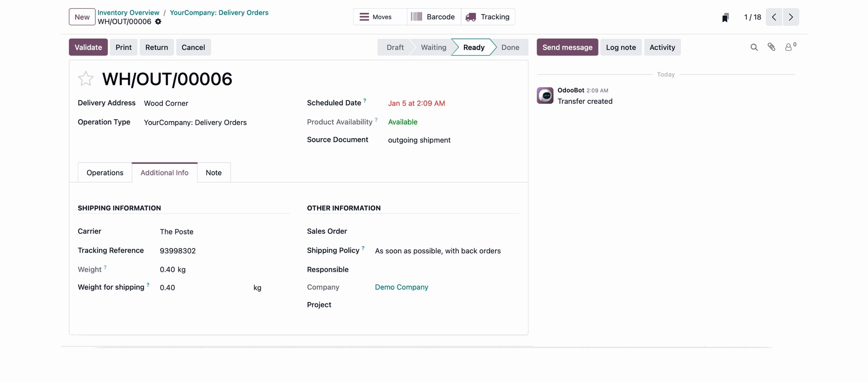The height and width of the screenshot is (382, 868).
Task: Open the Demo Company link
Action: 401,287
